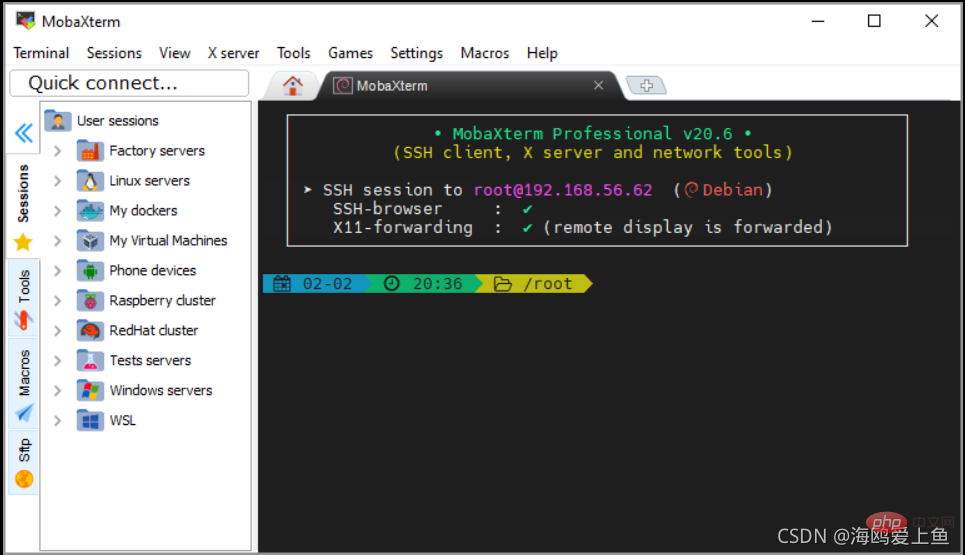Expand the RedHat cluster tree node
This screenshot has width=965, height=555.
57,330
